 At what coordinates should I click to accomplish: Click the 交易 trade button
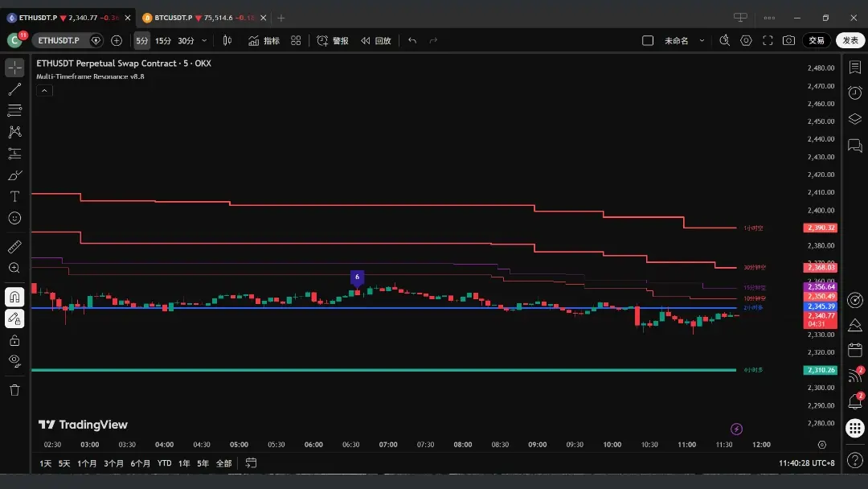click(817, 40)
